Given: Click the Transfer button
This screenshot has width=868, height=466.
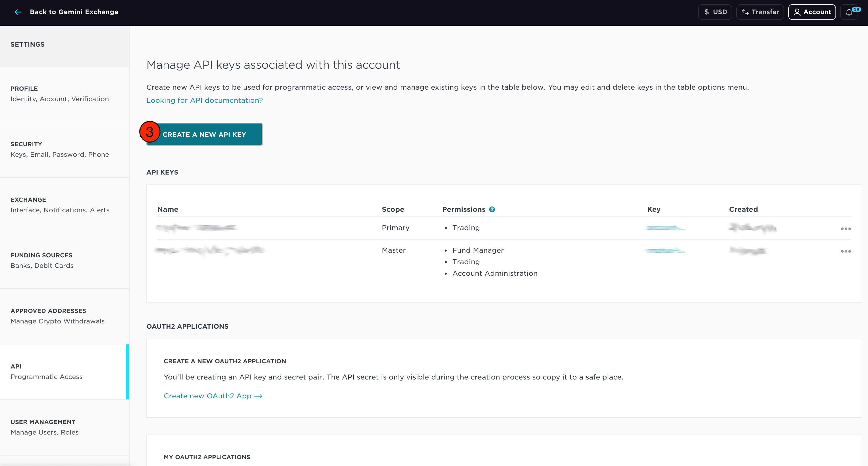Looking at the screenshot, I should (x=760, y=12).
